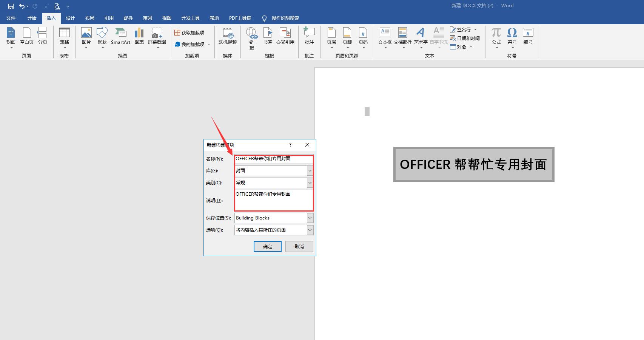Viewport: 644px width, 340px height.
Task: Cancel the building block dialog
Action: pos(299,246)
